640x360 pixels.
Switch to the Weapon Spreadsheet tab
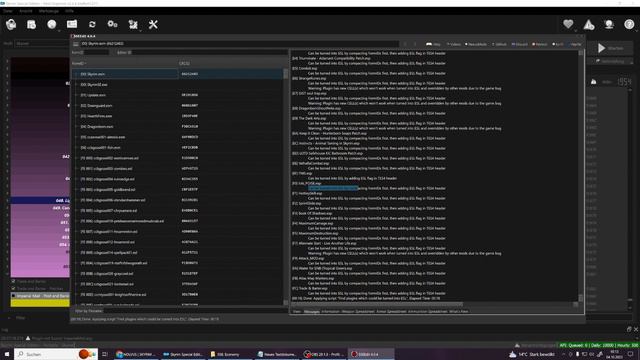(358, 311)
